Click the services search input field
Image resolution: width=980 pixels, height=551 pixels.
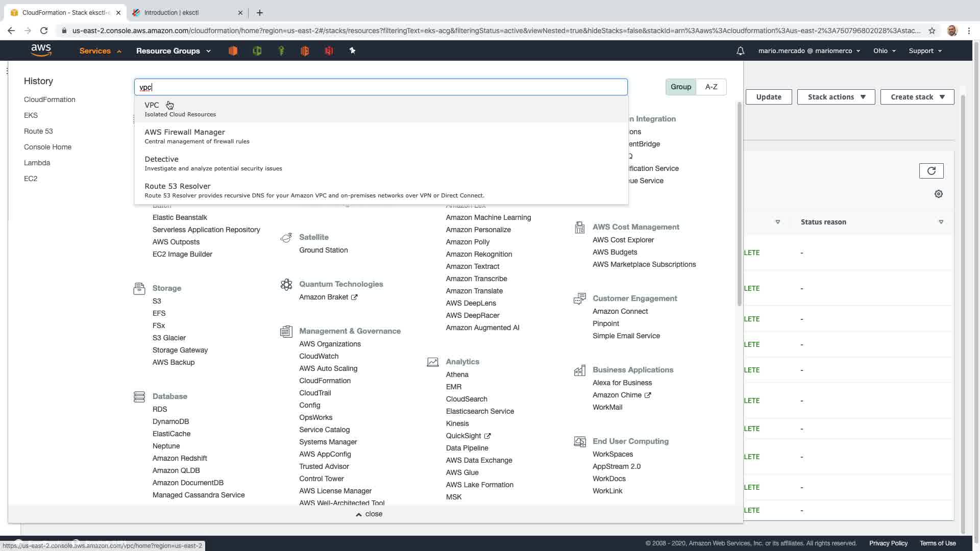[380, 87]
